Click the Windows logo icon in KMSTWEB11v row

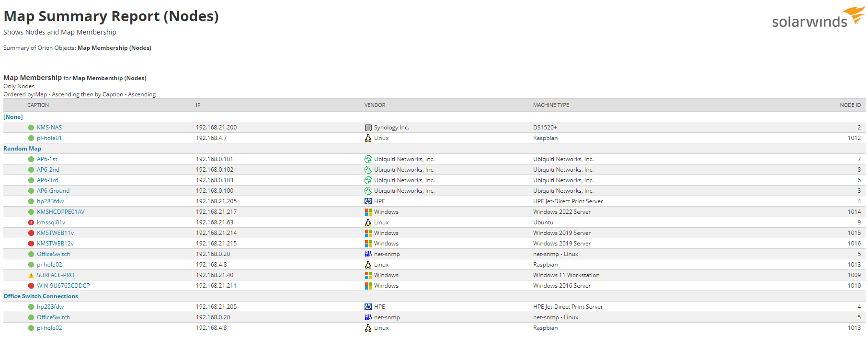pos(368,233)
